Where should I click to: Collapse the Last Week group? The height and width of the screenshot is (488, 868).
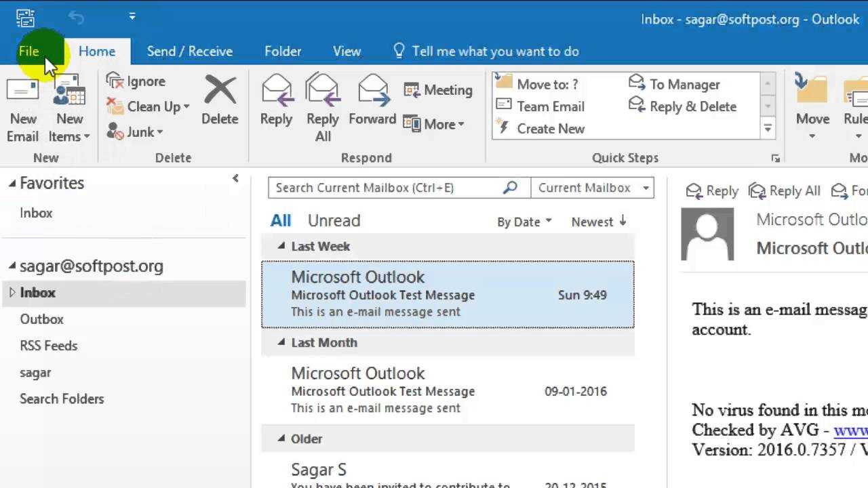282,246
